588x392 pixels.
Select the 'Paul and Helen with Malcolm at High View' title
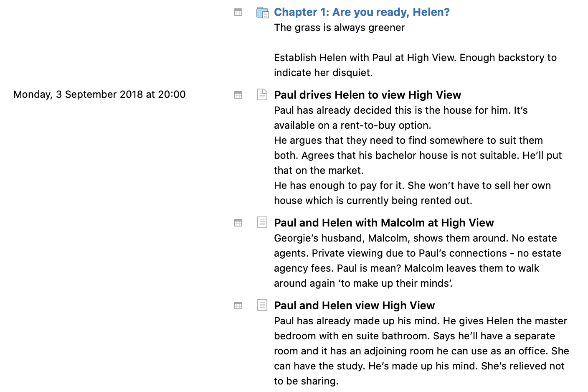[x=384, y=223]
